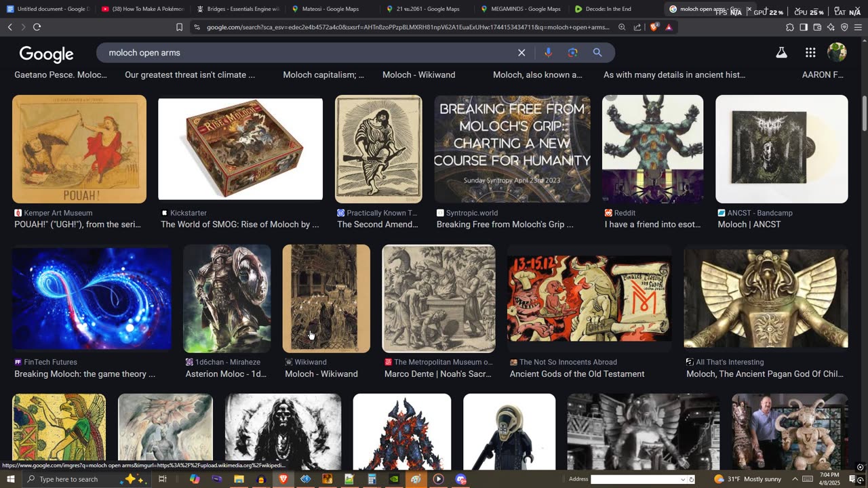Switch to the MEGAMINDS - Google Maps tab
The width and height of the screenshot is (868, 488).
pos(521,9)
